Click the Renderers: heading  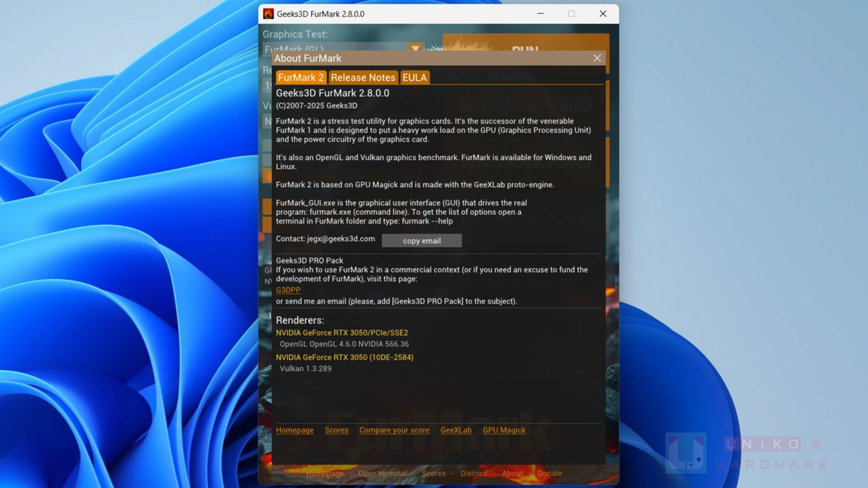[300, 320]
